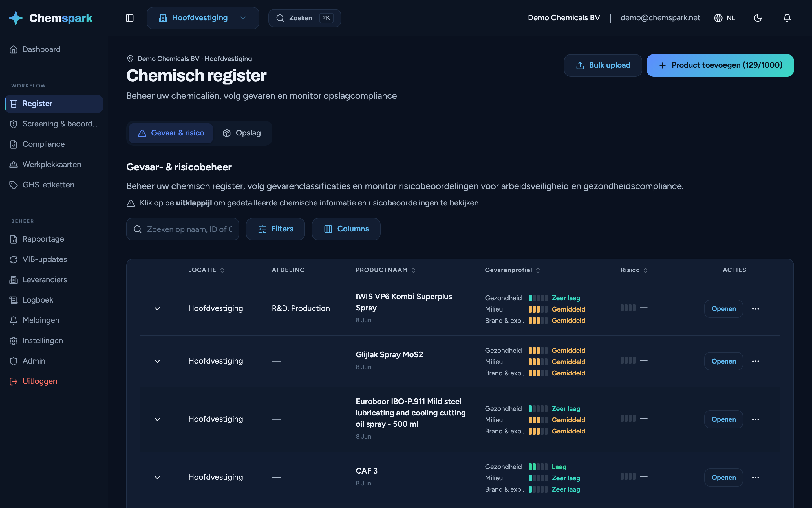Click risk indicator bars of Euroboor row
The height and width of the screenshot is (508, 812).
click(x=628, y=418)
